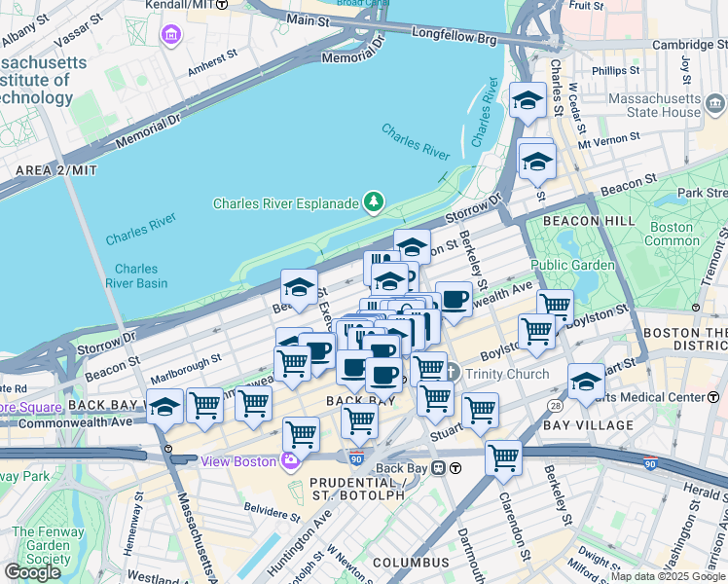Select the coffee cup marker near Berkeley St

455,303
